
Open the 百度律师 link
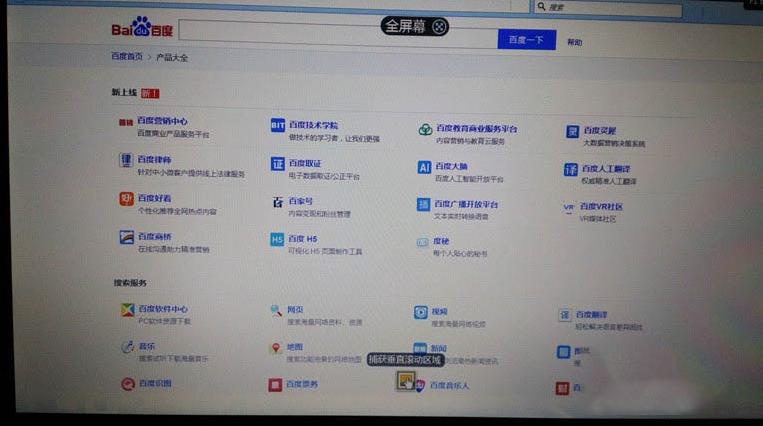[x=154, y=159]
